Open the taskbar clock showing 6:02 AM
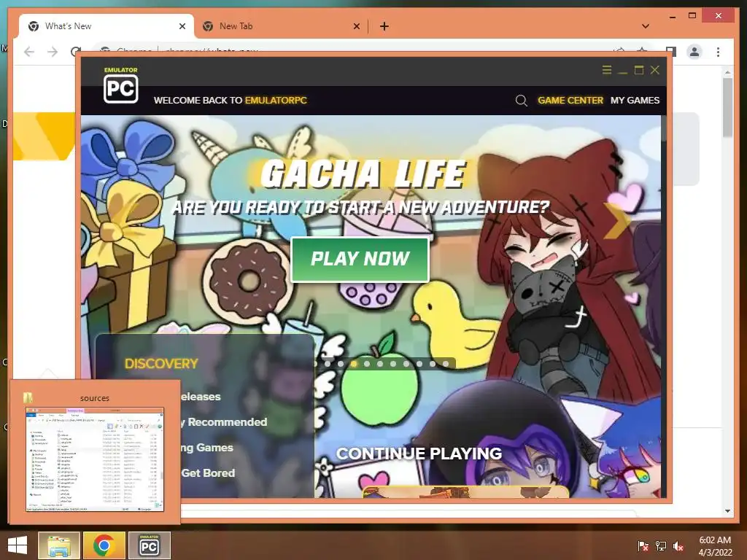 [715, 545]
